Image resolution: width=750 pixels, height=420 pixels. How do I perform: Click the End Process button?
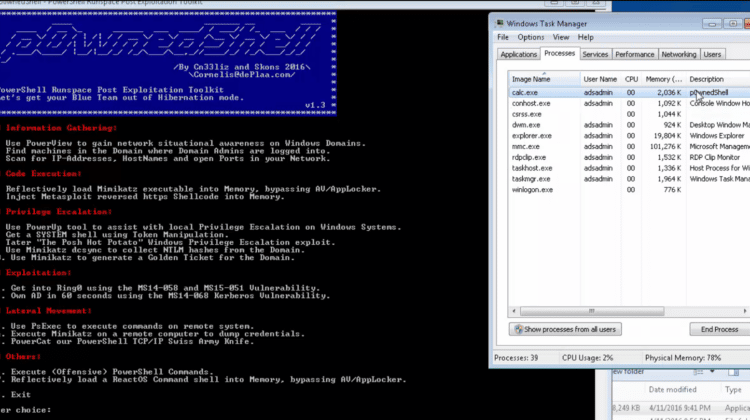point(719,329)
